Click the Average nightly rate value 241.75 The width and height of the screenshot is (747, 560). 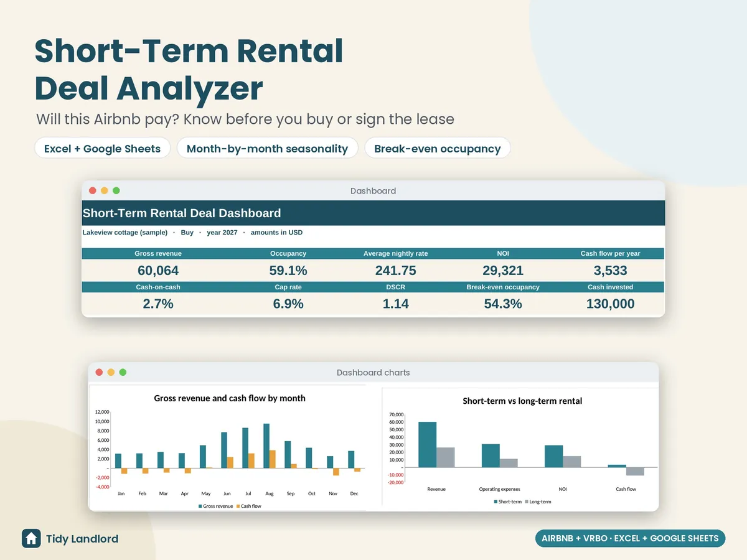[x=396, y=270]
